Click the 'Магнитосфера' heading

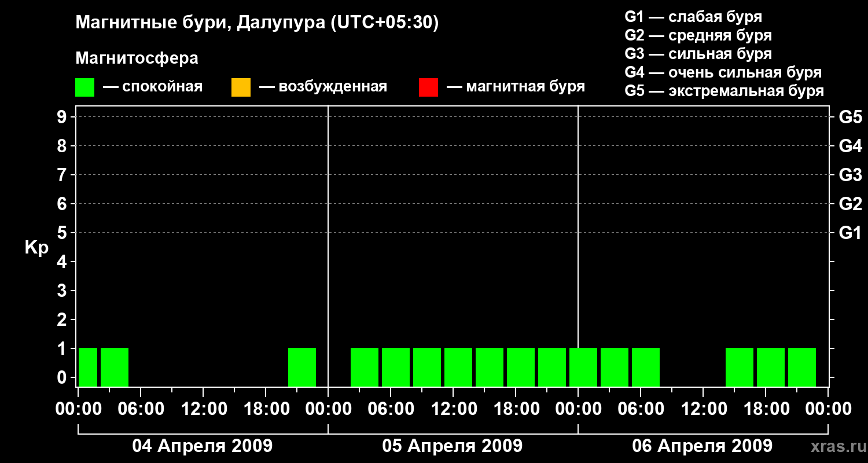pyautogui.click(x=137, y=58)
